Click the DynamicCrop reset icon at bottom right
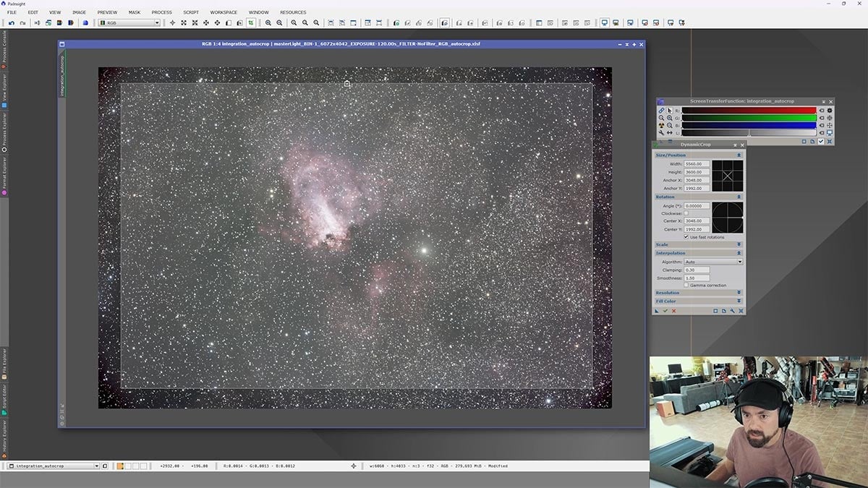The width and height of the screenshot is (868, 488). point(741,311)
